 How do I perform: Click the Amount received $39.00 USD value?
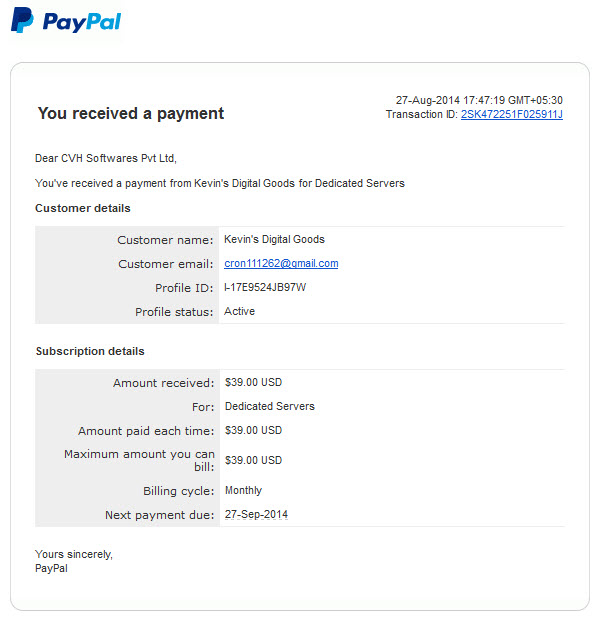(x=254, y=382)
